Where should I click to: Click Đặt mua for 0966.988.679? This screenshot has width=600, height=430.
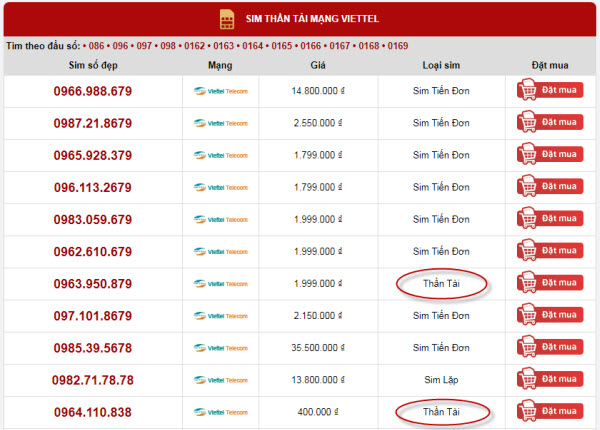pos(550,90)
